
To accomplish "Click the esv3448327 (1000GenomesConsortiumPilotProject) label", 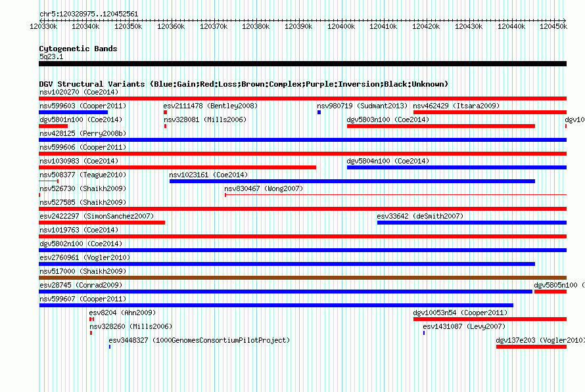I will coord(199,340).
